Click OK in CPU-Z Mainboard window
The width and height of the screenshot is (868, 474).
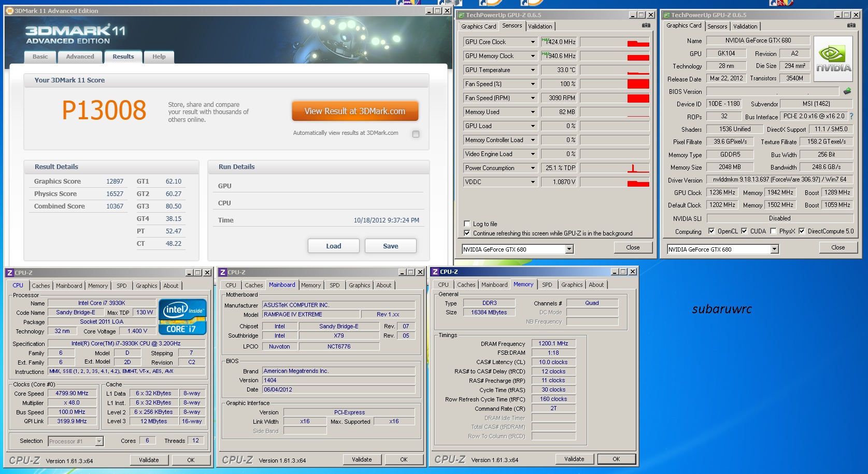click(x=404, y=459)
